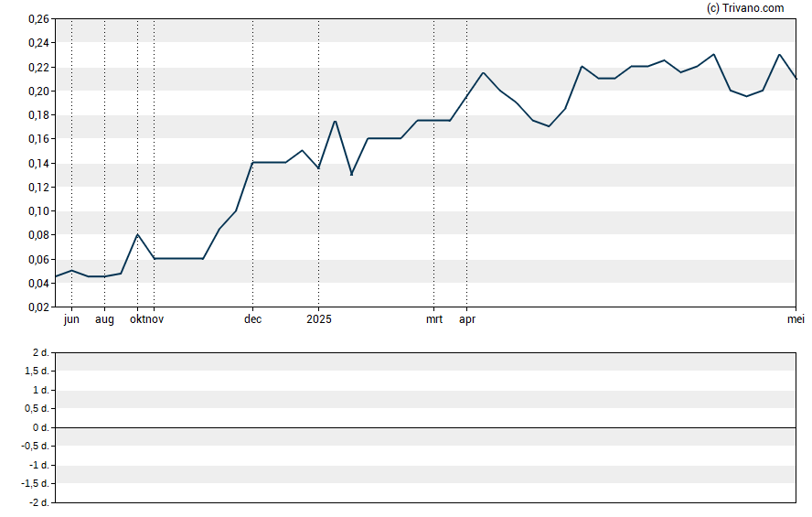Screen dimensions: 812x517
Task: Click the 0,02 price axis label
Action: pos(38,307)
